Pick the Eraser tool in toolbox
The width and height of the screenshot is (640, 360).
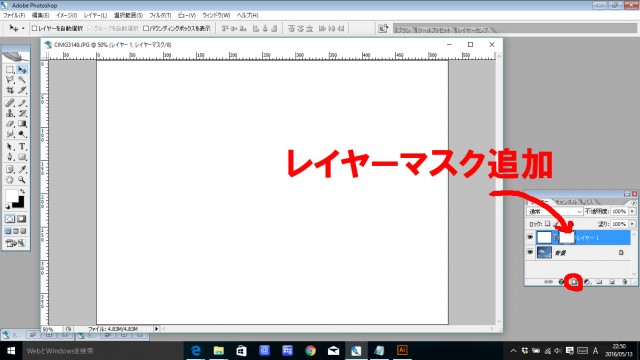click(x=10, y=124)
